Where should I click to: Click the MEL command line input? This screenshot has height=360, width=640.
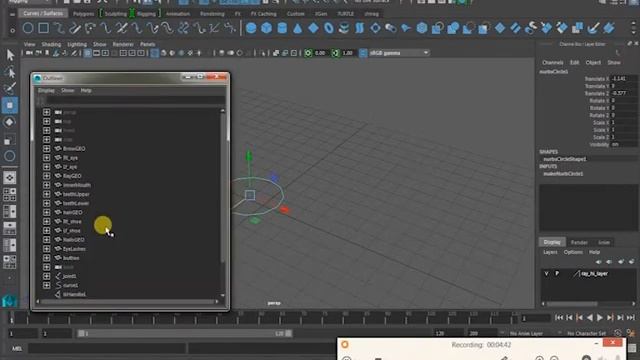107,348
